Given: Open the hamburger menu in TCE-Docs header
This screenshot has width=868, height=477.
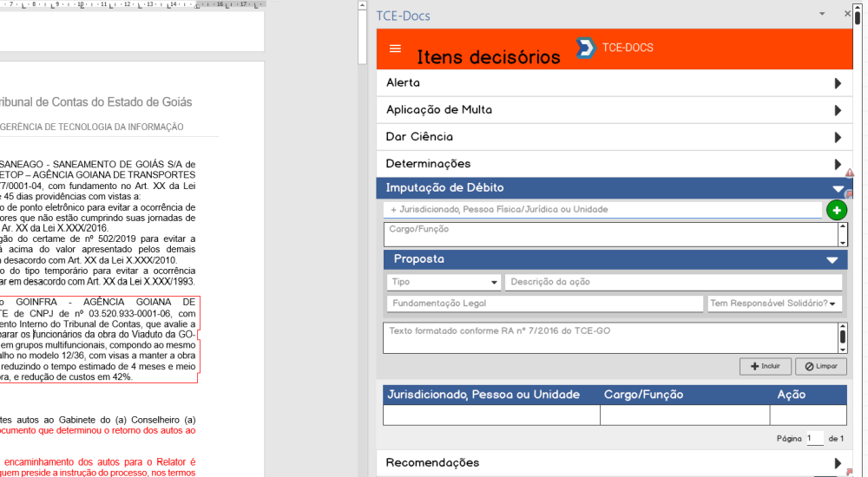Looking at the screenshot, I should coord(395,49).
